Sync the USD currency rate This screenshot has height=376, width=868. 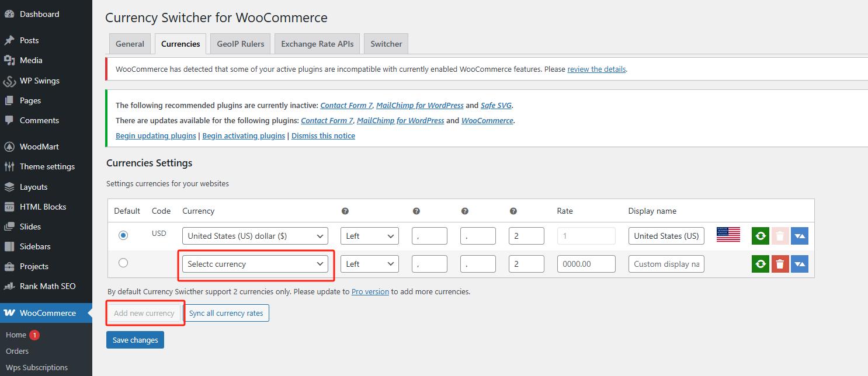tap(760, 236)
